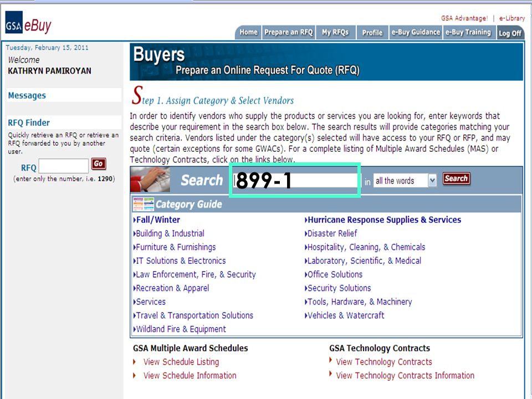Viewport: 532px width, 399px height.
Task: Expand the Recreation & Apparel category
Action: pos(171,288)
